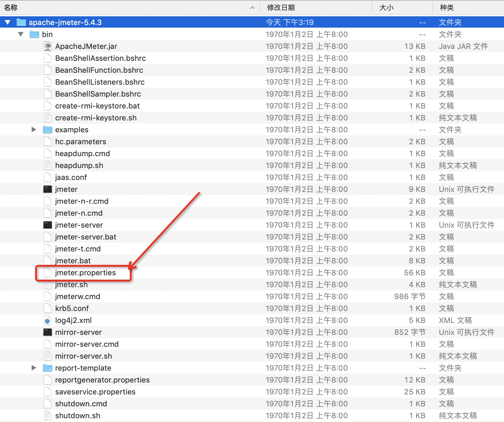Click the jmeter-server executable icon
This screenshot has height=422, width=504.
(x=48, y=225)
